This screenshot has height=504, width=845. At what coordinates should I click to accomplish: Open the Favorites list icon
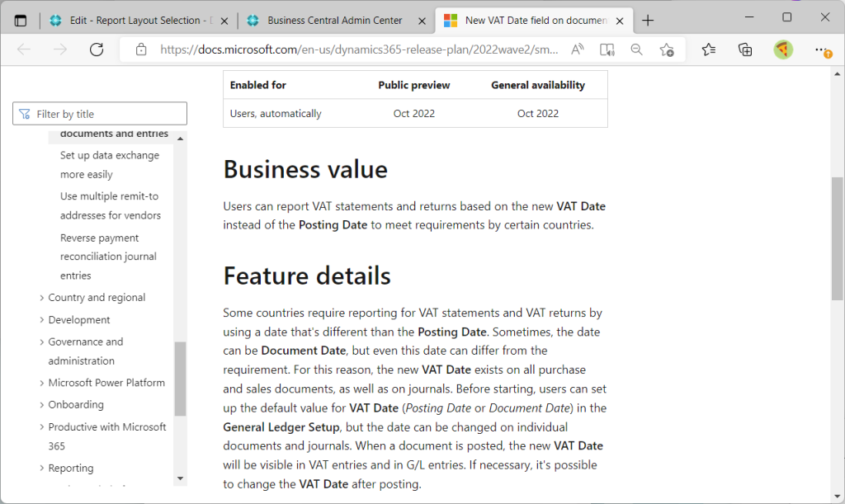709,50
